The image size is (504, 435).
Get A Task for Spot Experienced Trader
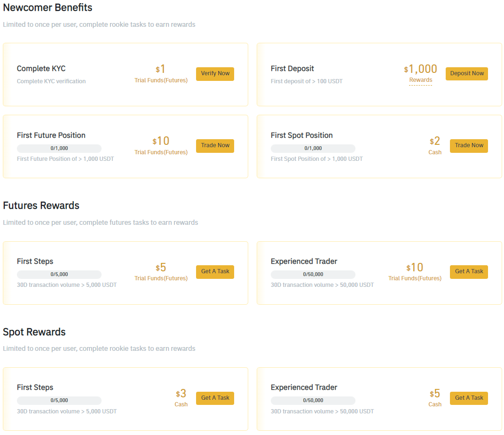click(469, 398)
